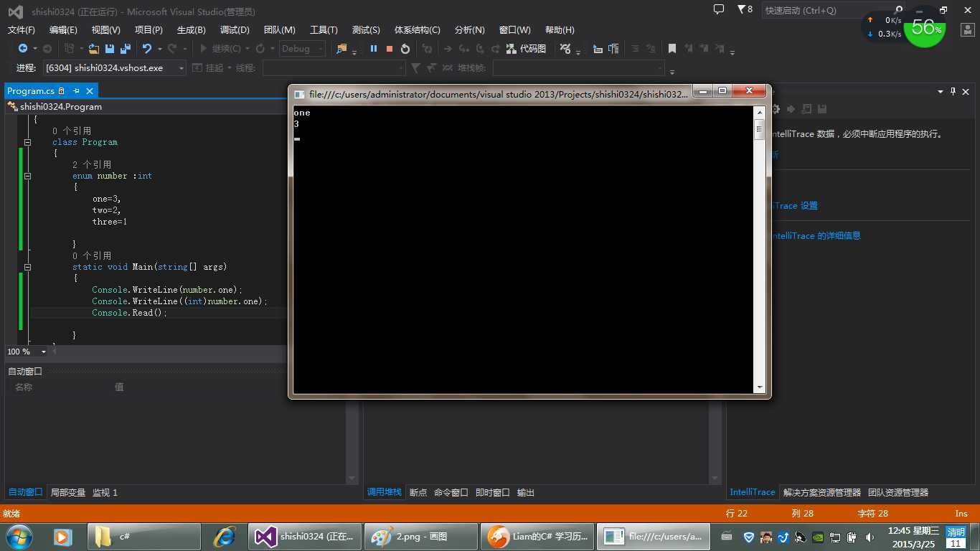
Task: Click the 继续(C) continue button
Action: [220, 49]
